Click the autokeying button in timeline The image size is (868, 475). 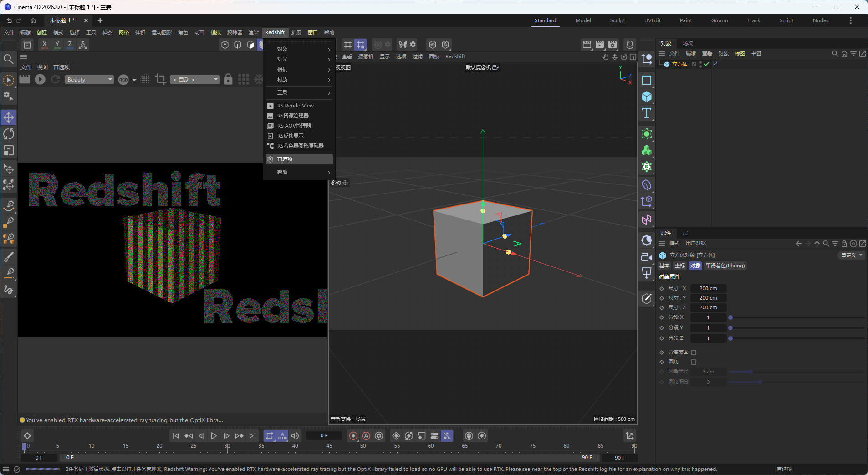click(x=366, y=436)
